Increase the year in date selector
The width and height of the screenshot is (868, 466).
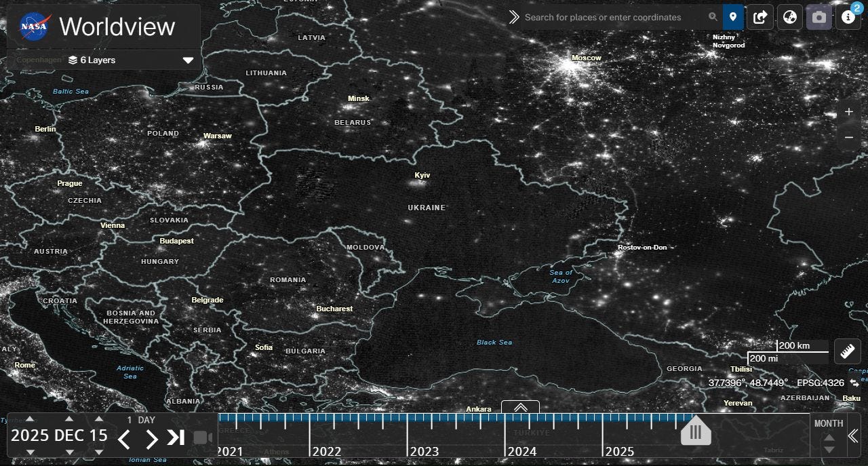pyautogui.click(x=30, y=419)
